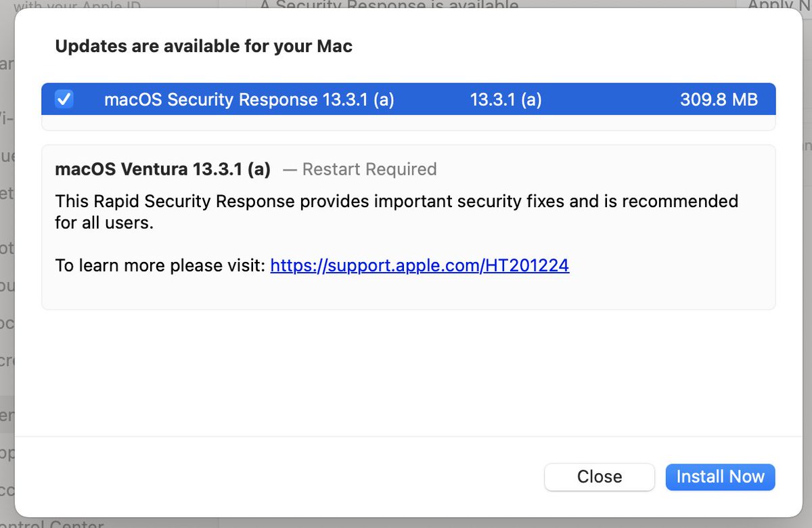Screen dimensions: 812x528
Task: Click the Rapid Security Response description text
Action: pyautogui.click(x=397, y=211)
